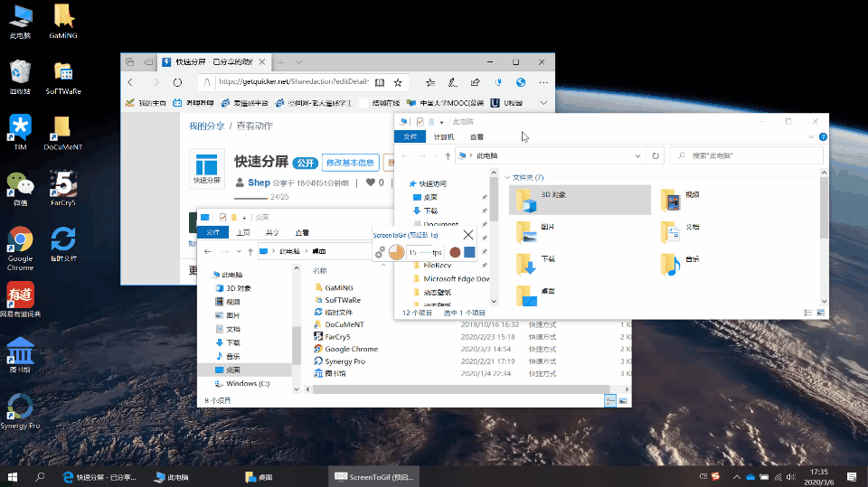Switch to large icons view in 此电脑 window

click(x=821, y=312)
